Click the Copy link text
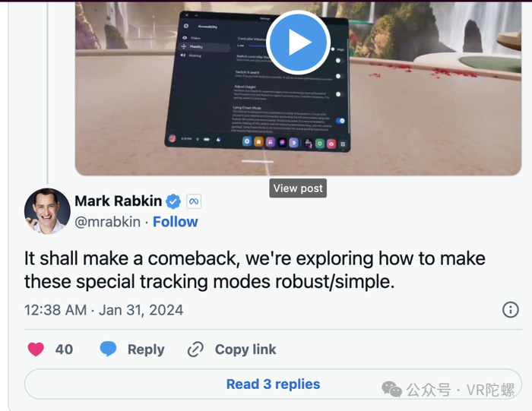The image size is (532, 411). [245, 349]
